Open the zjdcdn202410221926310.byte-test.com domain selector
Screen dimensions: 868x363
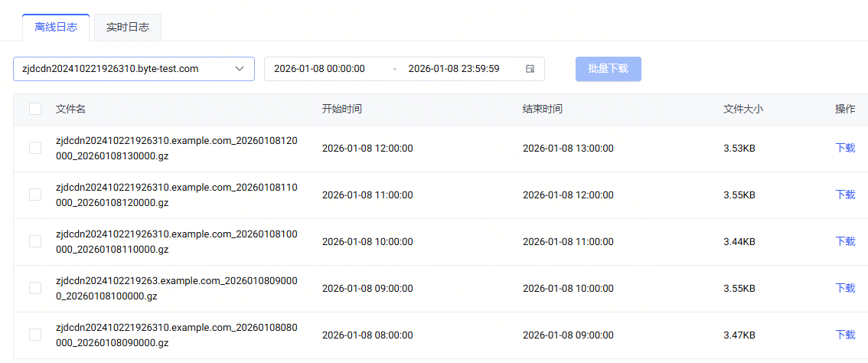click(122, 69)
